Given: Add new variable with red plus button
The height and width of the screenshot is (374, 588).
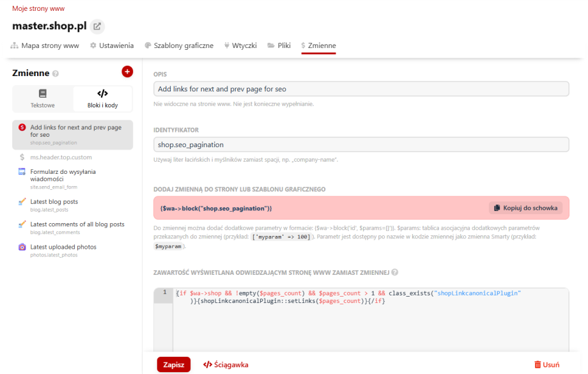Looking at the screenshot, I should [127, 72].
